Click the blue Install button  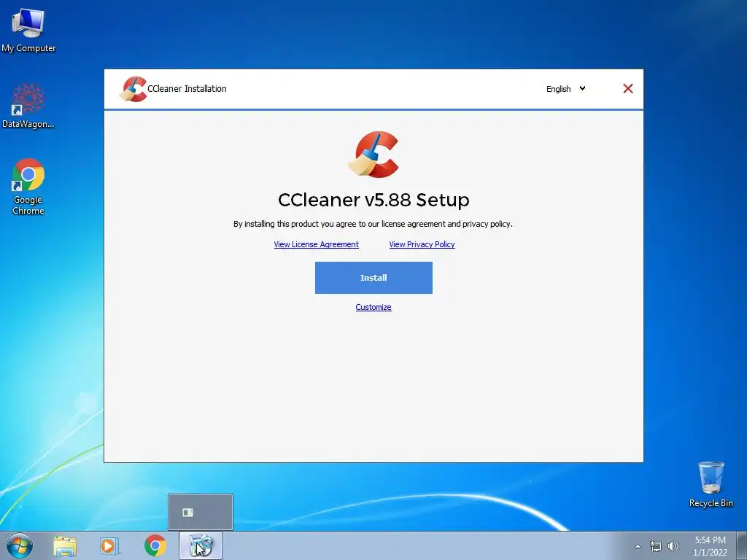373,278
